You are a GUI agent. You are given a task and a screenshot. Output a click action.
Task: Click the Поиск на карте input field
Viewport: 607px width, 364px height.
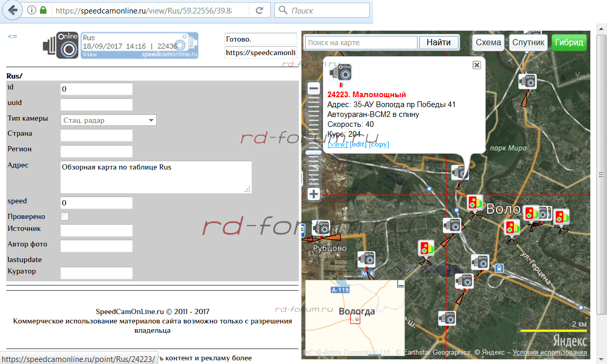pos(361,43)
